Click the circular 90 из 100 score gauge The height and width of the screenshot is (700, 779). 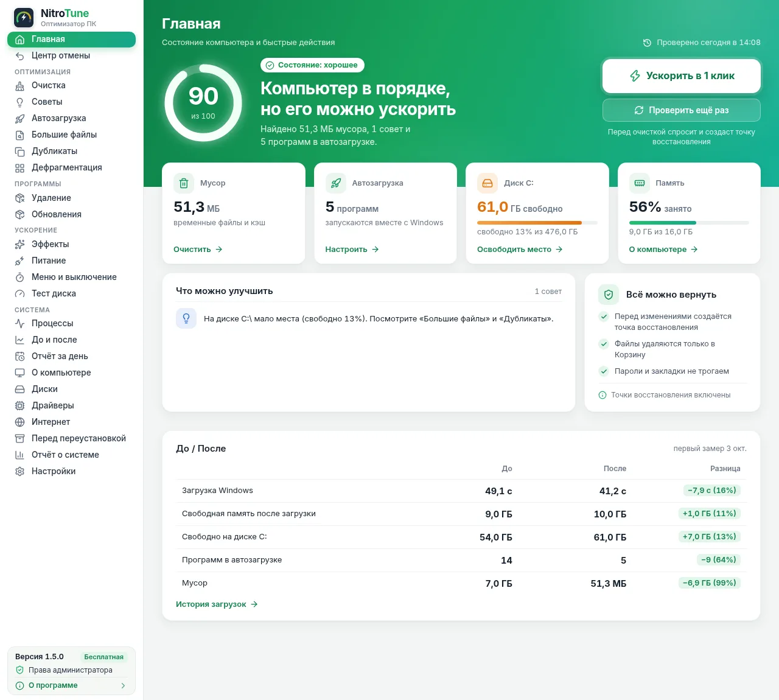pos(203,103)
